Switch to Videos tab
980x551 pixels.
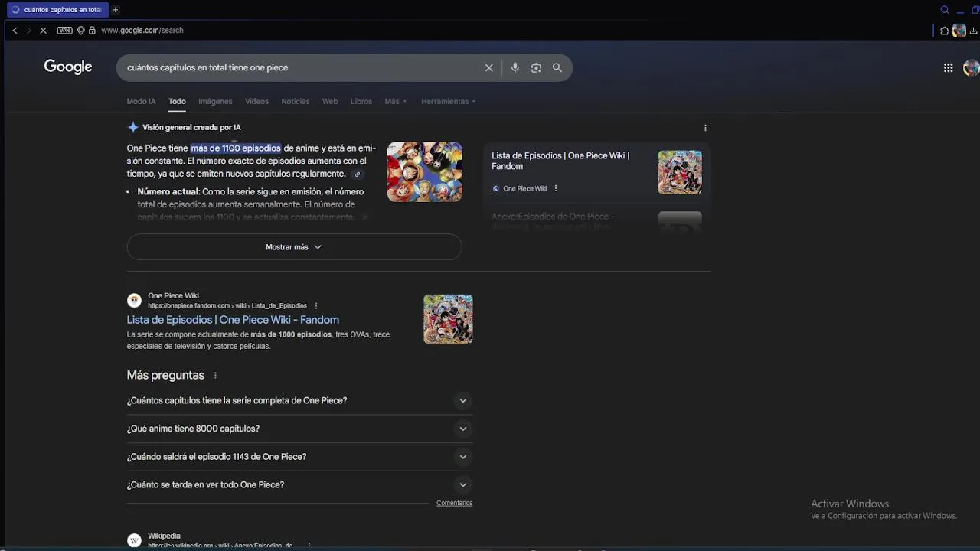(x=256, y=102)
